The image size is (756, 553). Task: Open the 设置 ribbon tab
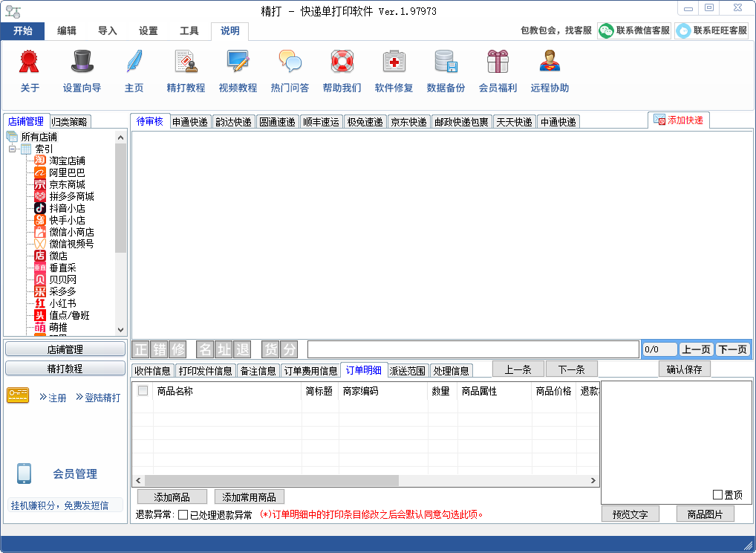pos(149,31)
